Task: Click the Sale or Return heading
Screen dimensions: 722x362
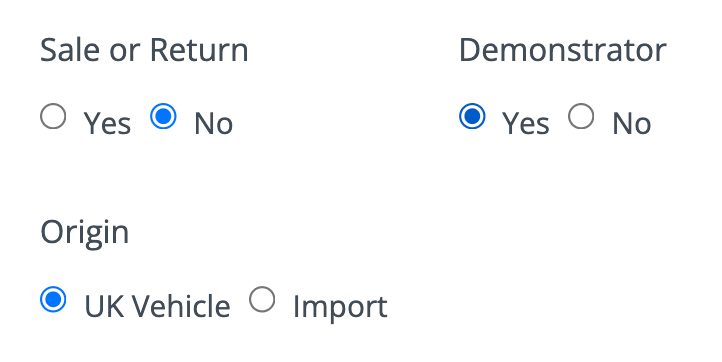Action: pyautogui.click(x=144, y=50)
